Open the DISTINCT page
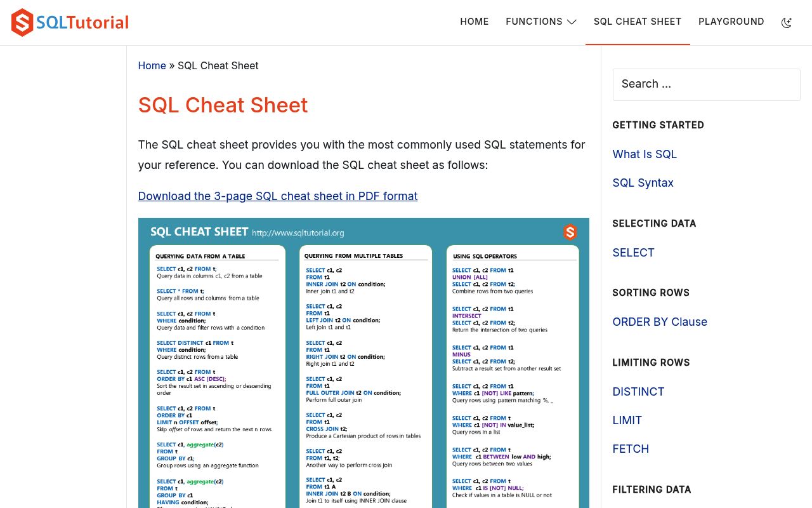 (638, 392)
